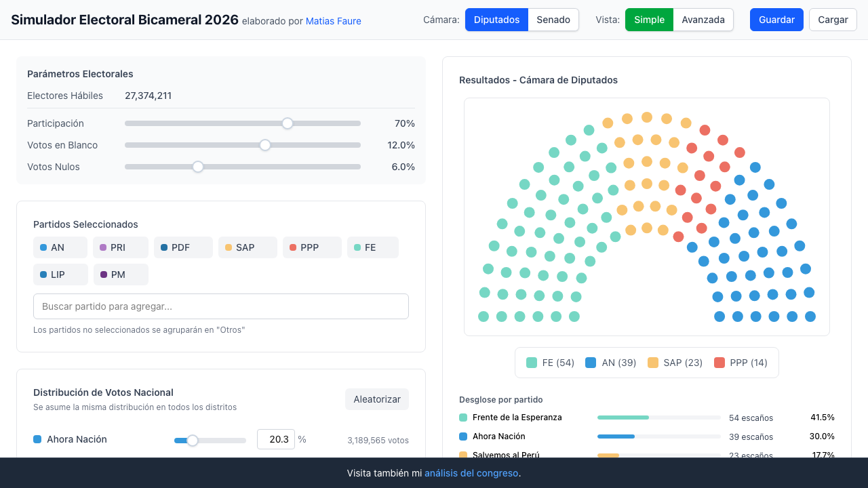The height and width of the screenshot is (488, 868).
Task: Switch the view to Avanzada
Action: pos(703,20)
